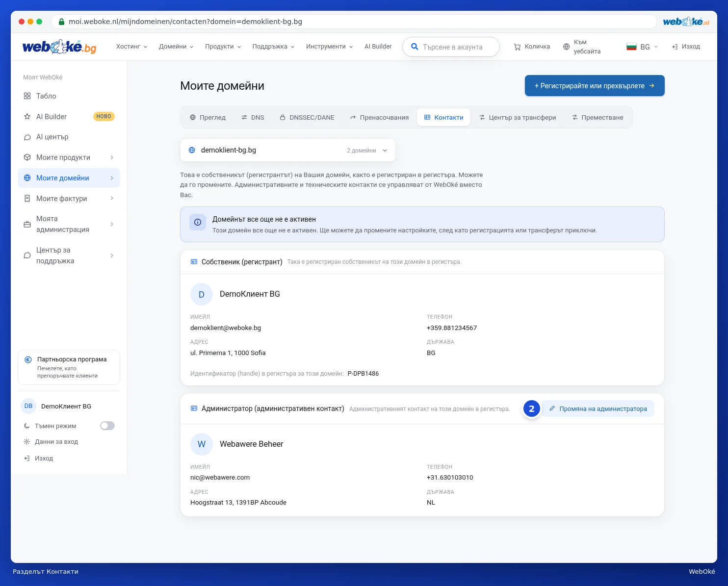This screenshot has width=728, height=586.
Task: Expand Моите домейни sidebar chevron
Action: (x=112, y=178)
